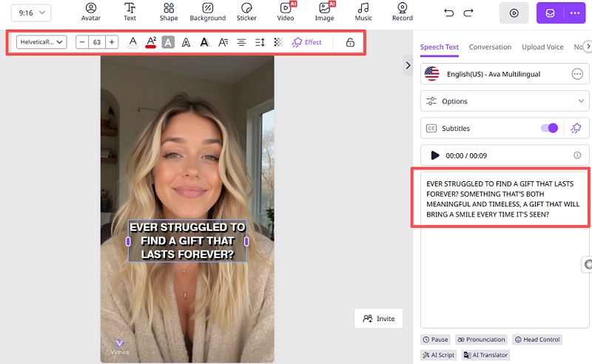Undo the last action

pyautogui.click(x=448, y=13)
